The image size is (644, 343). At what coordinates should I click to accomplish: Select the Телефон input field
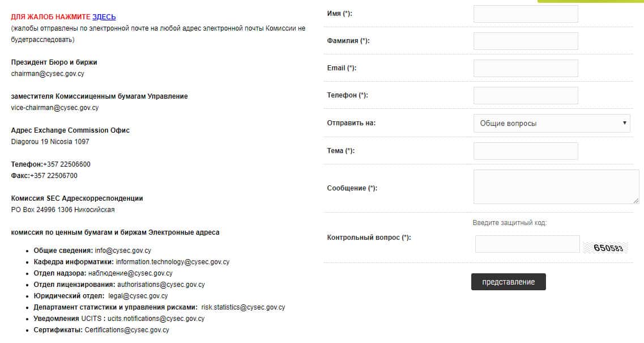[525, 96]
